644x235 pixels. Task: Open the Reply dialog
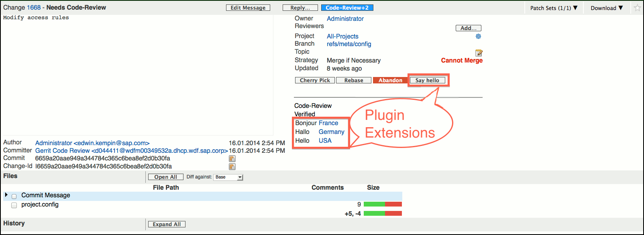300,8
